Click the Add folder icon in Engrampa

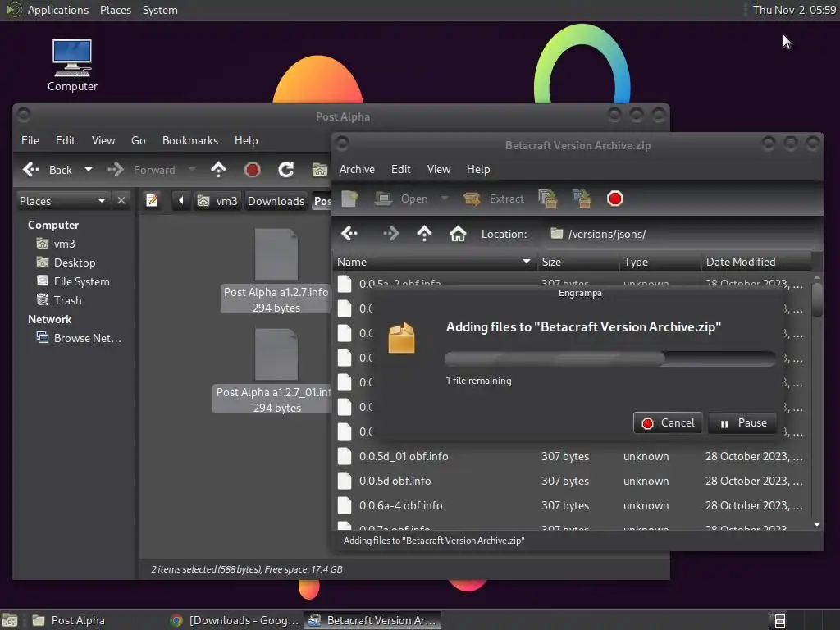(582, 199)
